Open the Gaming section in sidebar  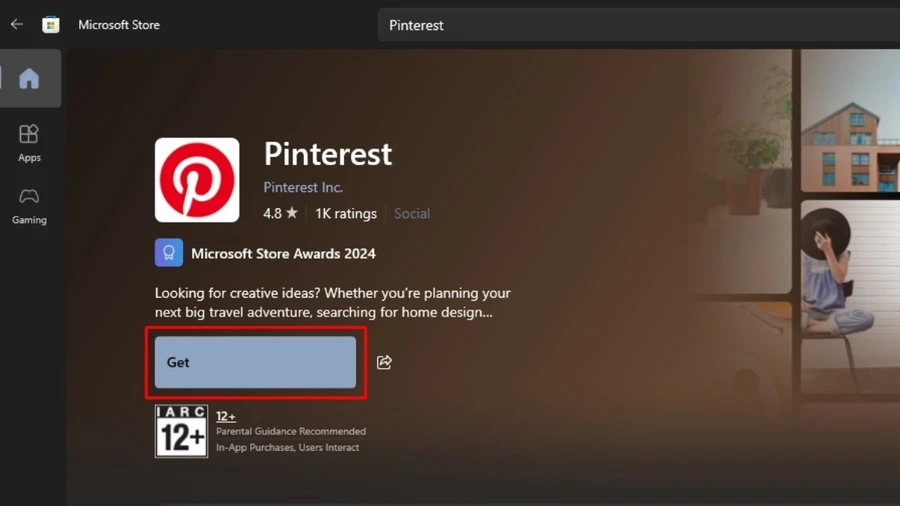(29, 207)
